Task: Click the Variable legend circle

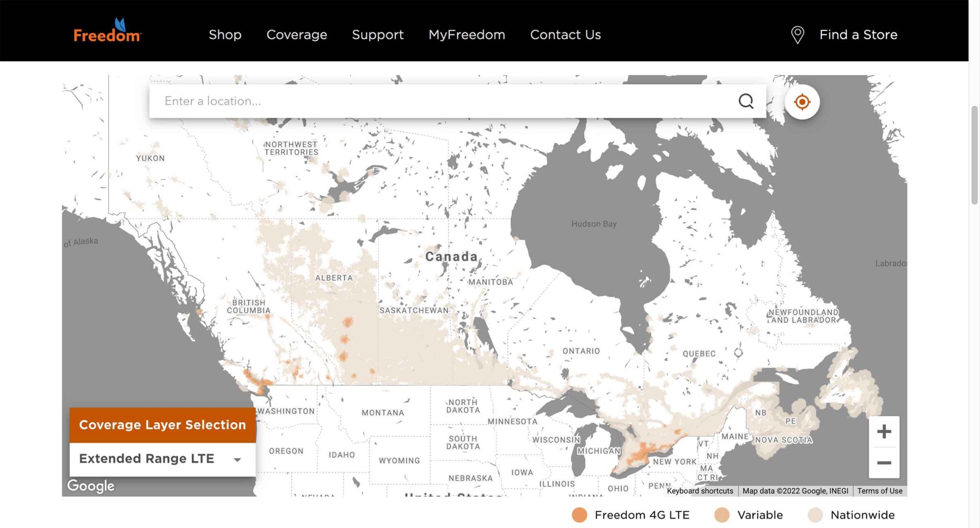Action: (722, 515)
